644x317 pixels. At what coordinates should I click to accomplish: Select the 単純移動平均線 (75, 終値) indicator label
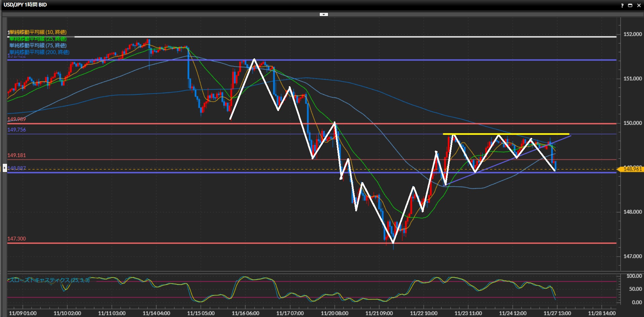pos(38,45)
